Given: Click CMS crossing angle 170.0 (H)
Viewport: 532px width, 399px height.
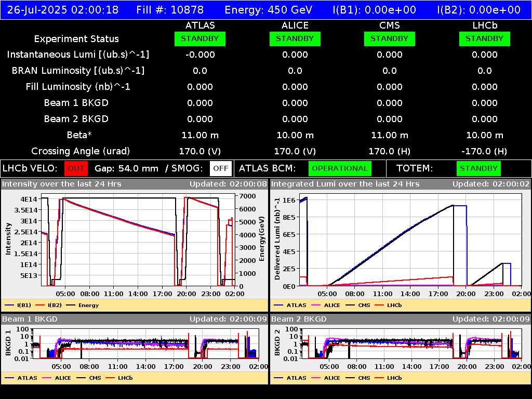Looking at the screenshot, I should [390, 151].
